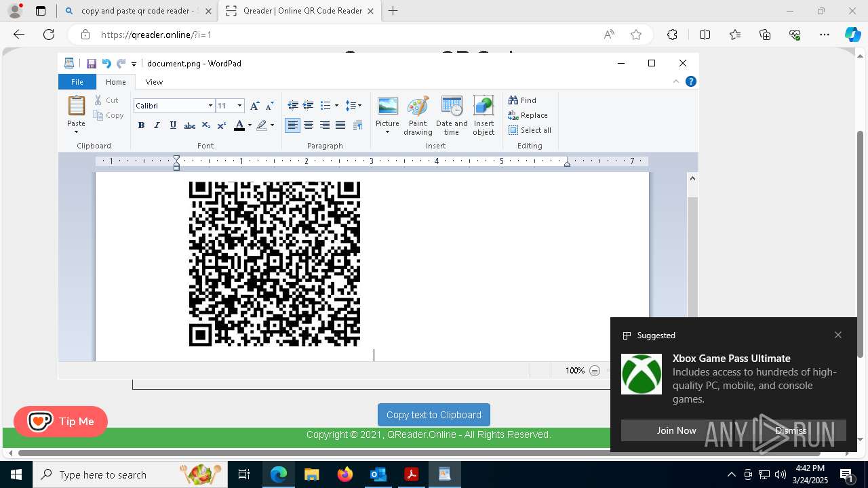Toggle Italic formatting in WordPad
Viewport: 868px width, 488px height.
point(157,125)
